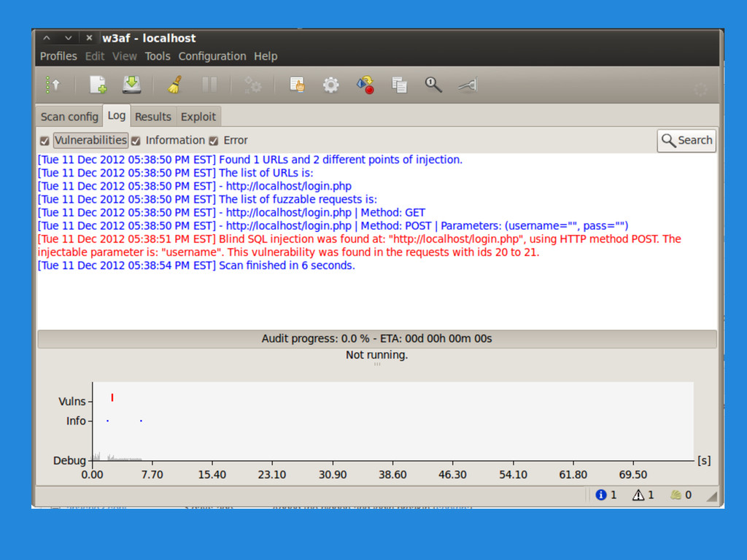Click the grayed-out multiple gears icon
The height and width of the screenshot is (560, 747).
click(252, 85)
